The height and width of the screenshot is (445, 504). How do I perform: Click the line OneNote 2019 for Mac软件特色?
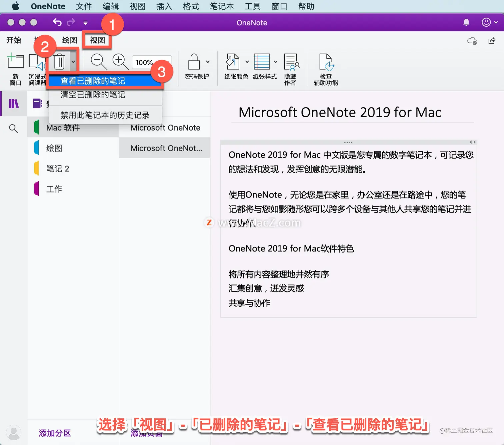[x=291, y=248]
